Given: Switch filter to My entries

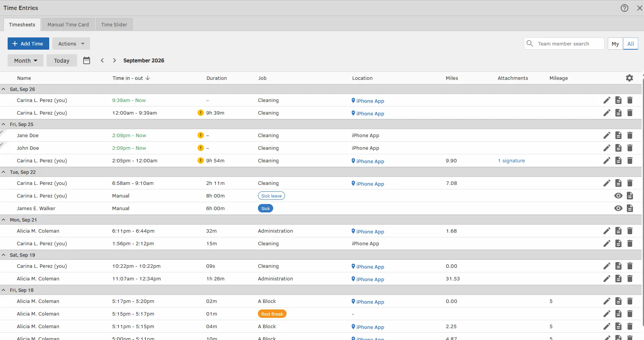Looking at the screenshot, I should (x=615, y=44).
